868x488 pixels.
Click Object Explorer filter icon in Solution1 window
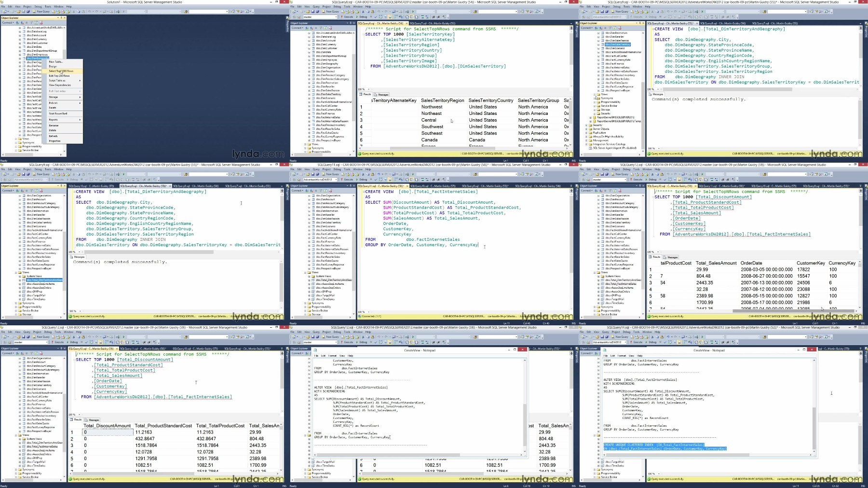[31, 23]
